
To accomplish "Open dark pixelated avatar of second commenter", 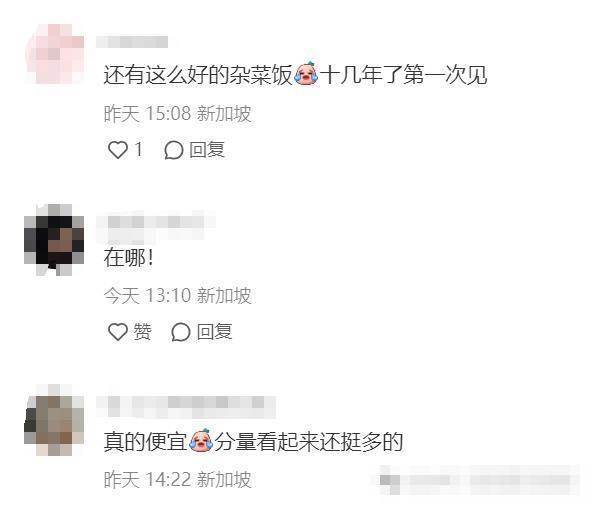I will click(x=54, y=240).
